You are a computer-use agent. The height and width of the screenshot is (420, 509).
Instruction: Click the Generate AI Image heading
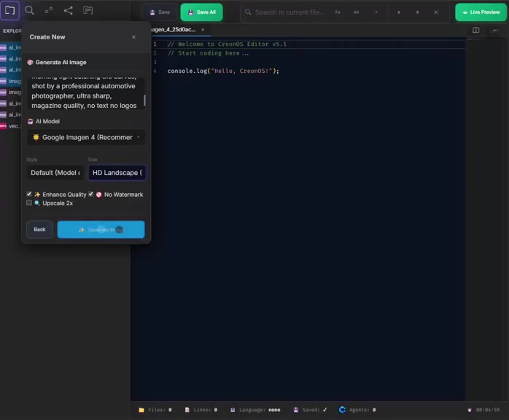tap(61, 62)
